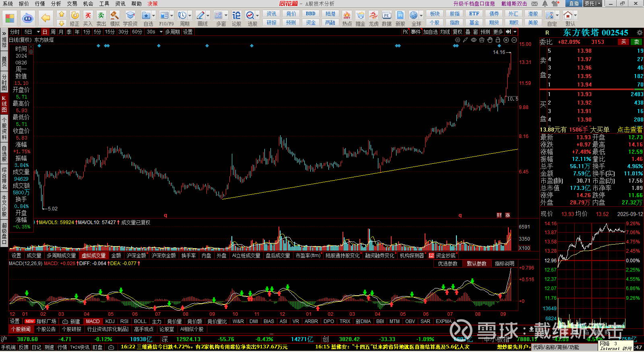
Task: Open the 自选 dropdown arrow
Action: pos(154,16)
